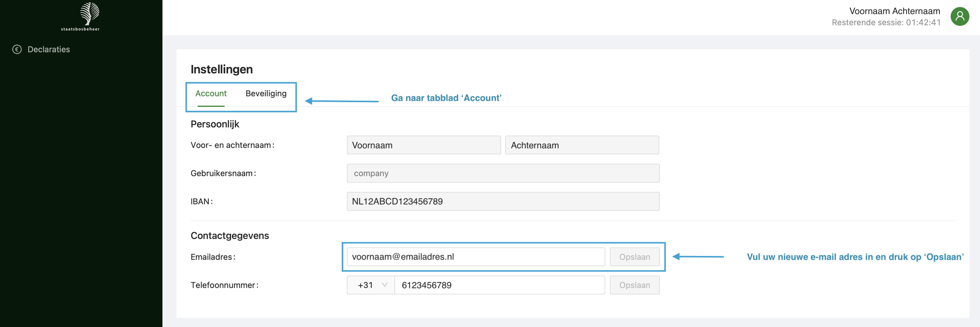Click the Instellingen page title
Screen dimensions: 980x327
pyautogui.click(x=221, y=69)
